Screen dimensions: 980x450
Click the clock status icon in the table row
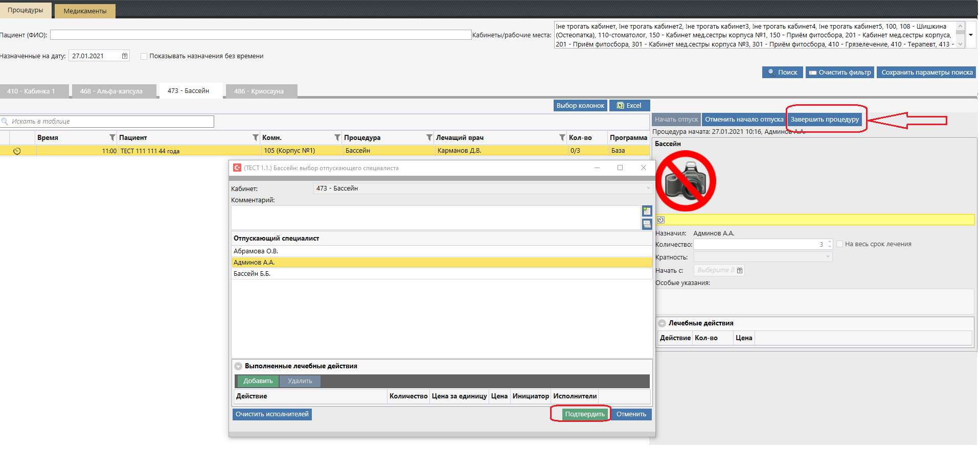click(x=17, y=151)
